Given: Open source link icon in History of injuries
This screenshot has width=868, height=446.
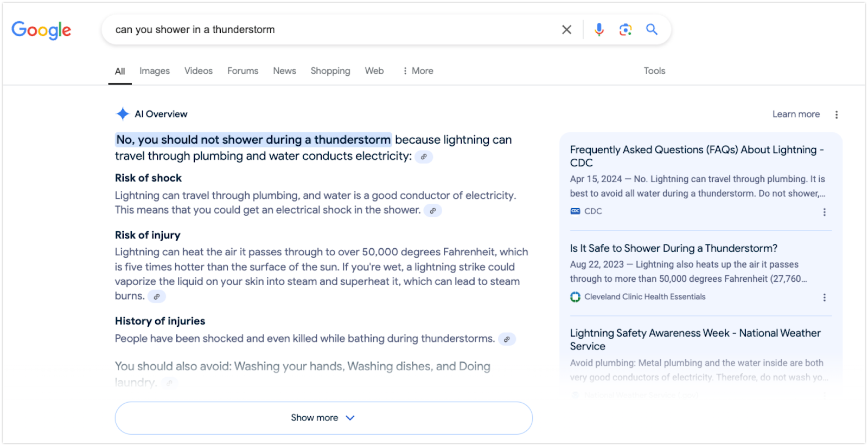Looking at the screenshot, I should 507,339.
